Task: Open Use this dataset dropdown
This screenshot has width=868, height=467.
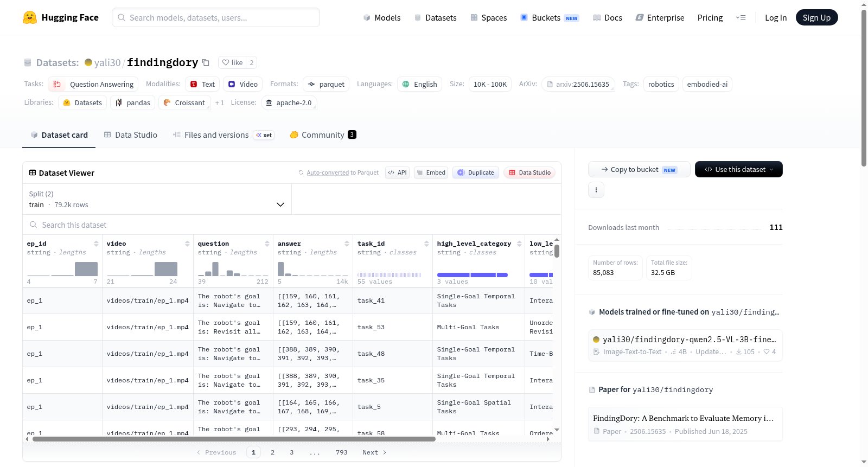Action: point(739,169)
